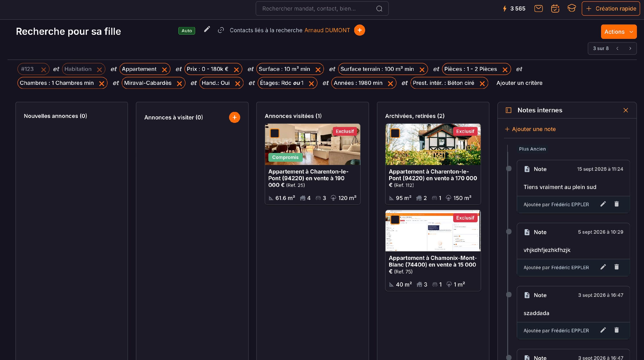
Task: Go to next search with right chevron
Action: [630, 49]
